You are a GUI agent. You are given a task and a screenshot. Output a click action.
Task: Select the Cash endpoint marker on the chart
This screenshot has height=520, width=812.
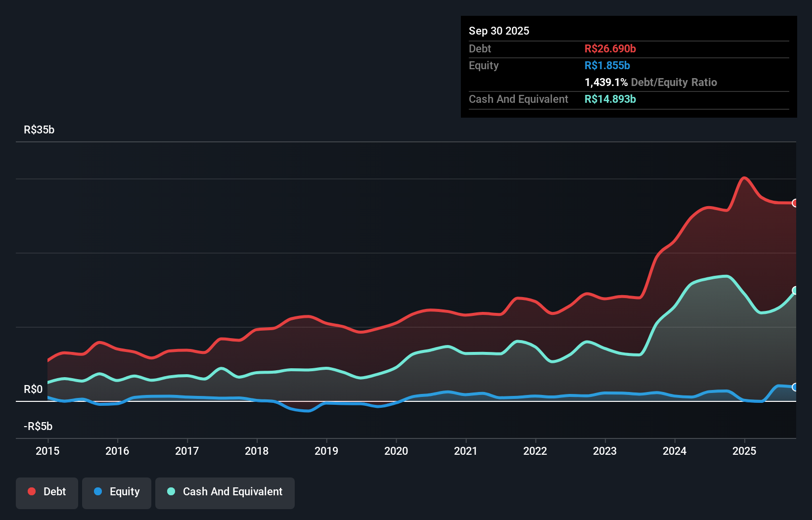796,290
